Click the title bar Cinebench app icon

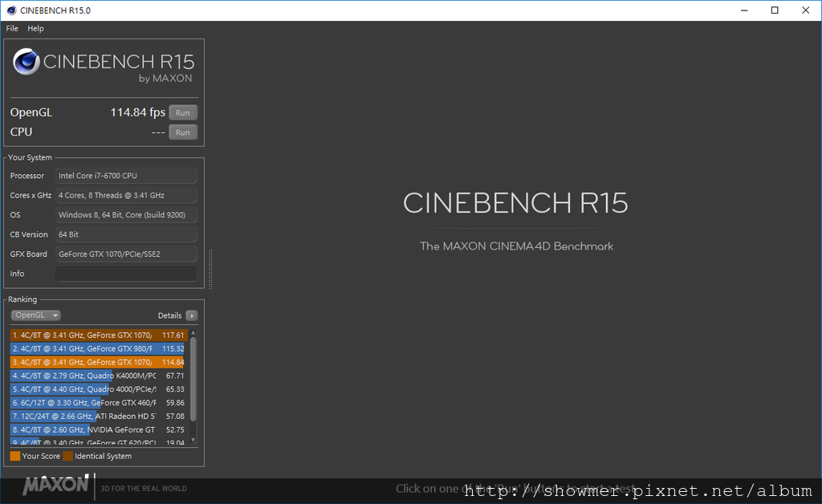pyautogui.click(x=11, y=10)
